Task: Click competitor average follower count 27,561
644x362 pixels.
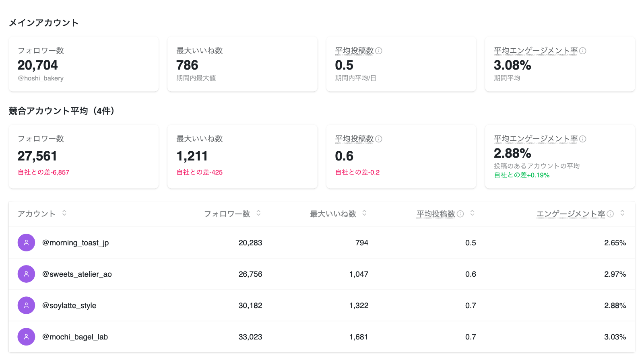Action: [x=37, y=156]
